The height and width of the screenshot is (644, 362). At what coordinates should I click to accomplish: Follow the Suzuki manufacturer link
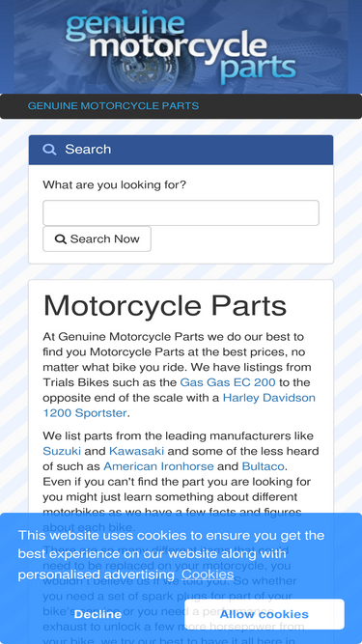click(62, 451)
